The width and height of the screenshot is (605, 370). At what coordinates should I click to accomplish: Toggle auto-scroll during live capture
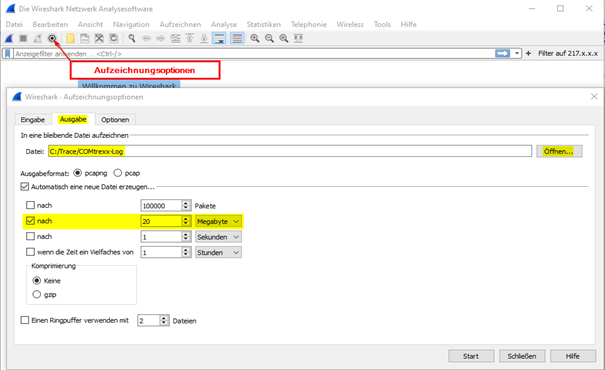point(219,38)
